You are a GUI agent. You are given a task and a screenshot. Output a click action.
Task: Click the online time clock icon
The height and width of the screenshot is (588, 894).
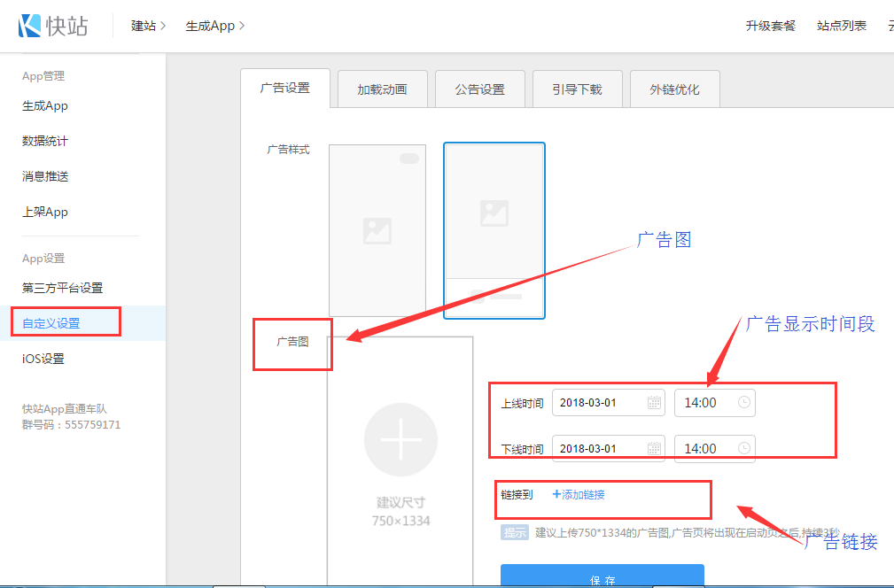(744, 403)
